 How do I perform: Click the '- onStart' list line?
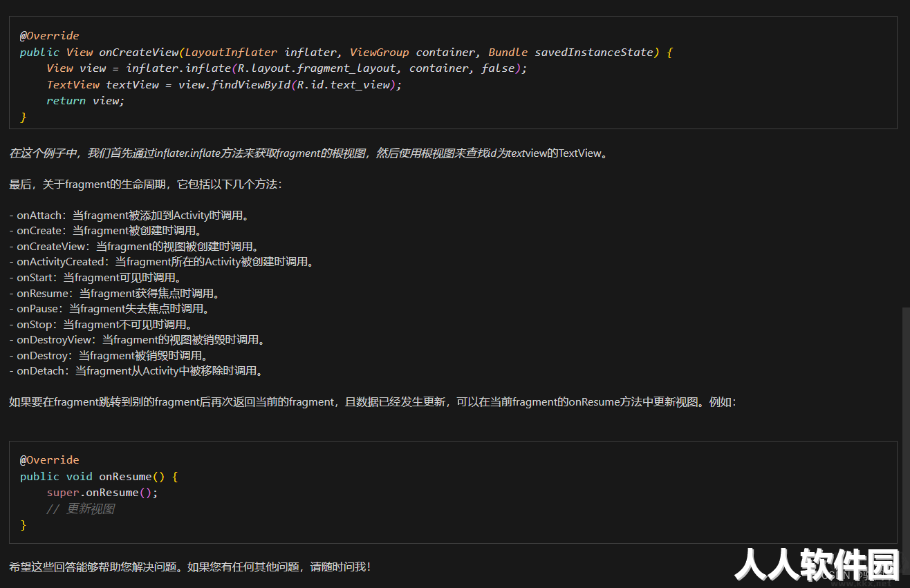(96, 278)
